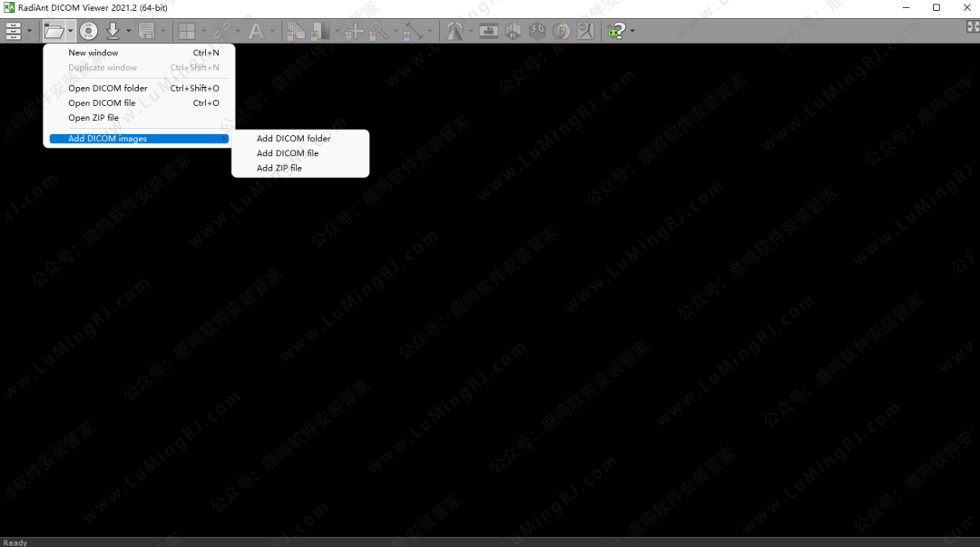Select "Add ZIP file" in submenu
Viewport: 980px width, 547px height.
pyautogui.click(x=279, y=168)
